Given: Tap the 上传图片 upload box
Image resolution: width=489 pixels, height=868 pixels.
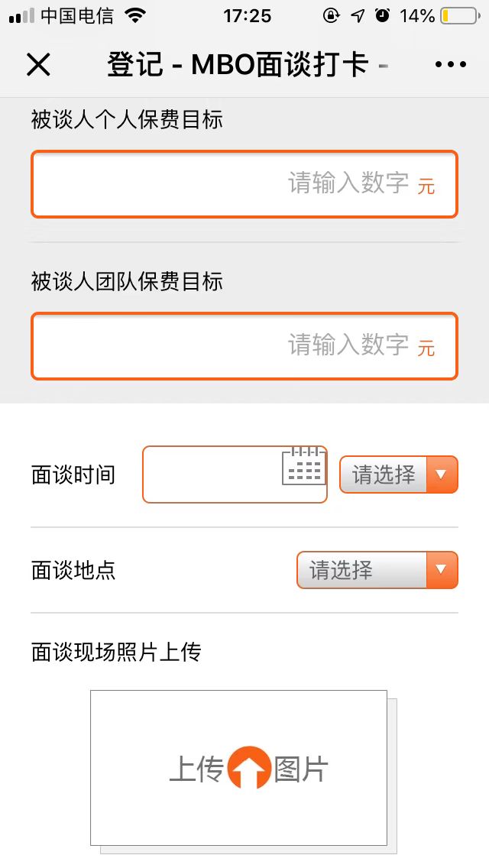Looking at the screenshot, I should click(238, 768).
